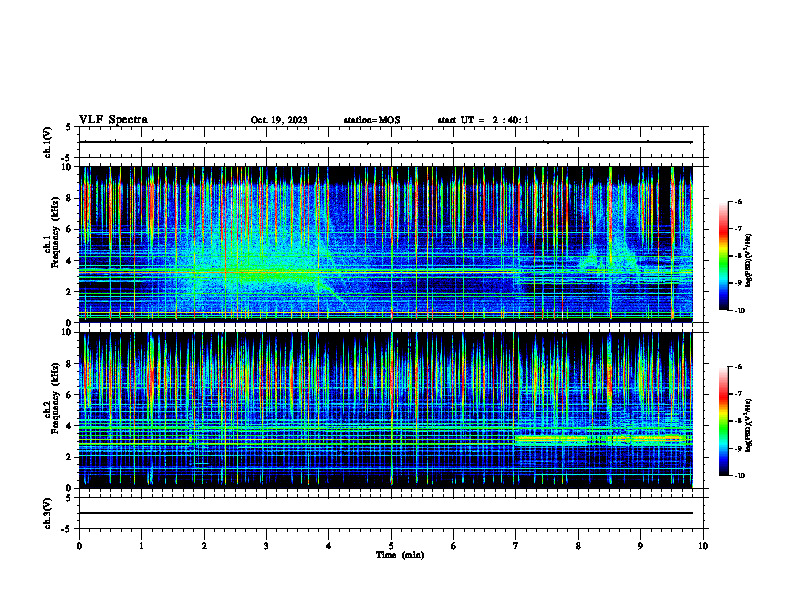Click the time axis tick label "0"

79,546
